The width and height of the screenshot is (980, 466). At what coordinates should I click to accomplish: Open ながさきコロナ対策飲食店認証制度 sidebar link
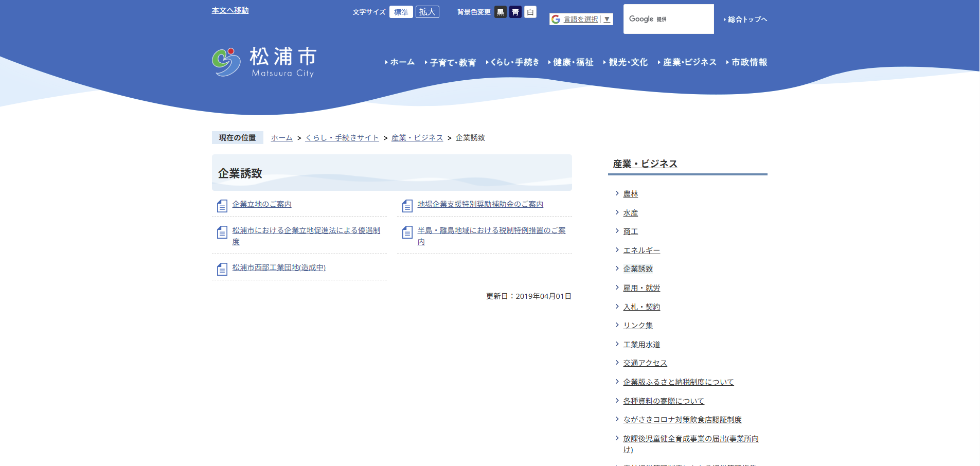(683, 420)
